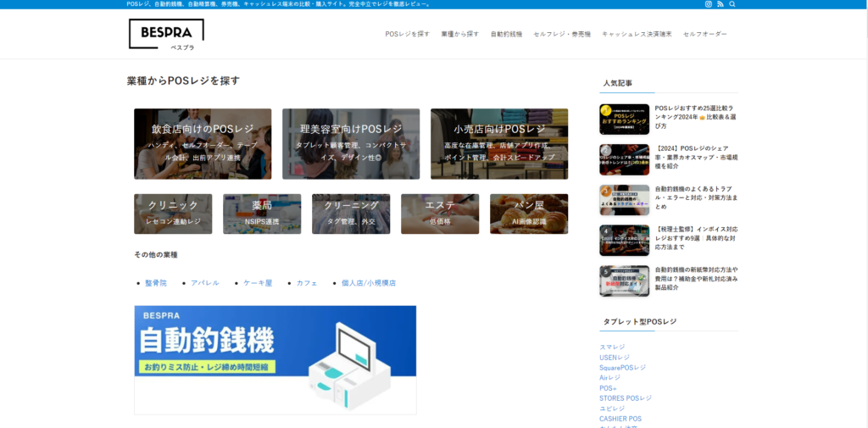Click the BESPRA site logo
Viewport: 868px width, 428px height.
pos(166,35)
